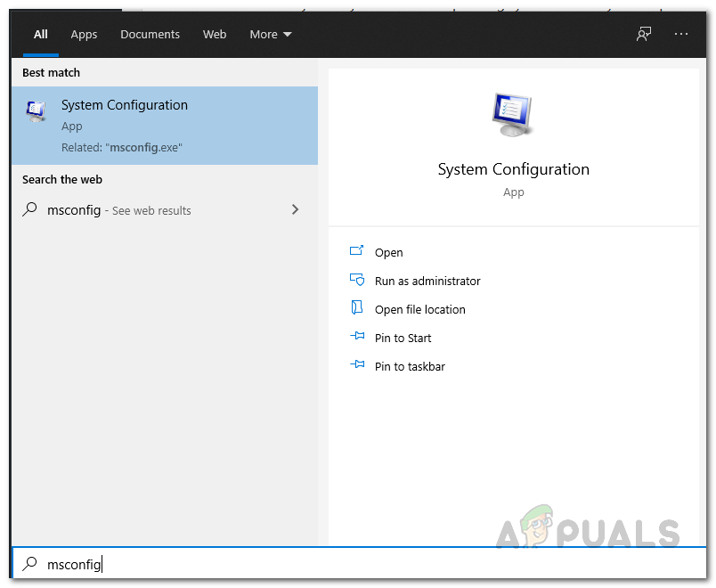Image resolution: width=716 pixels, height=588 pixels.
Task: Click the msconfig web results row
Action: [x=165, y=210]
